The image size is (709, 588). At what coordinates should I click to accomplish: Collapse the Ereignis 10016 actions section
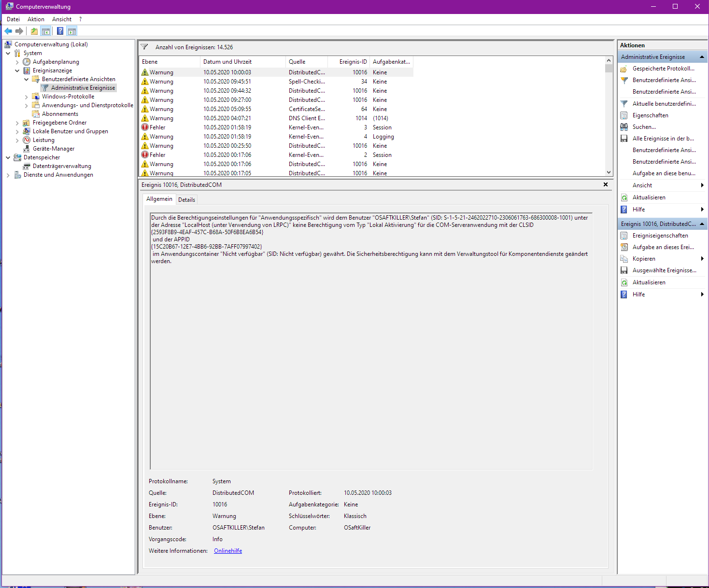702,224
